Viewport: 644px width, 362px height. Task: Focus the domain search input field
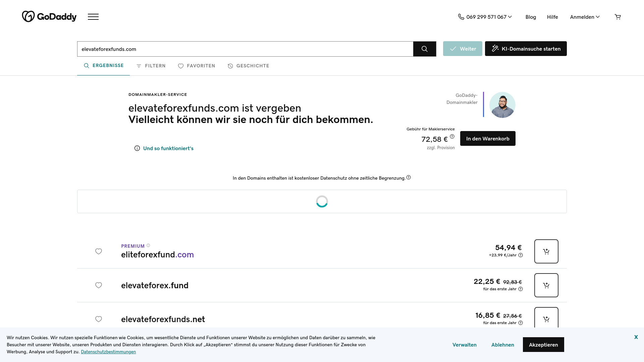[x=245, y=49]
